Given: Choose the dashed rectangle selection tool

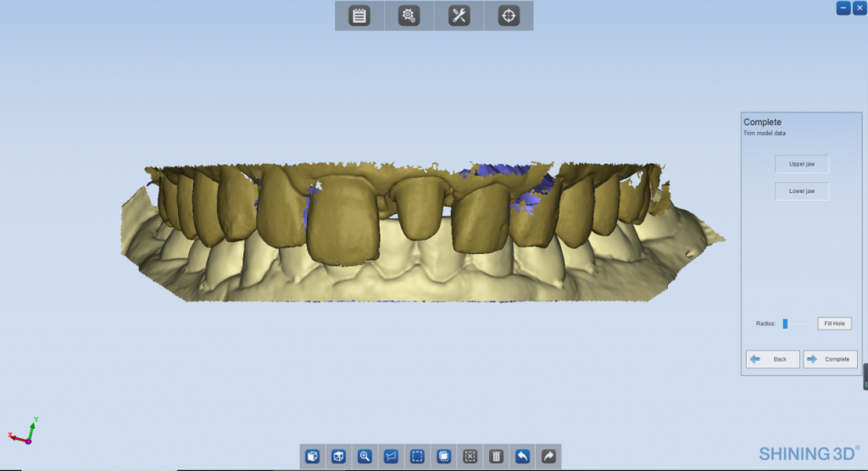Looking at the screenshot, I should click(417, 456).
